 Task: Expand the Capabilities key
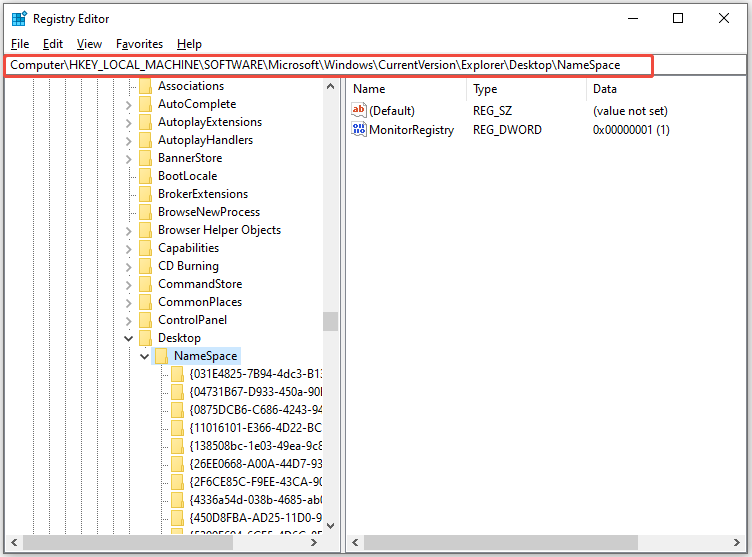coord(129,249)
